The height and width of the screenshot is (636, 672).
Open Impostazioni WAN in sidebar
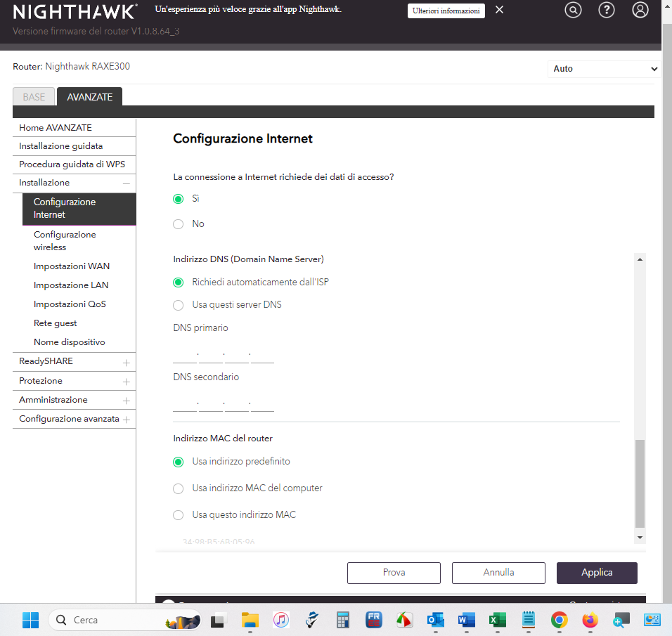pyautogui.click(x=71, y=266)
